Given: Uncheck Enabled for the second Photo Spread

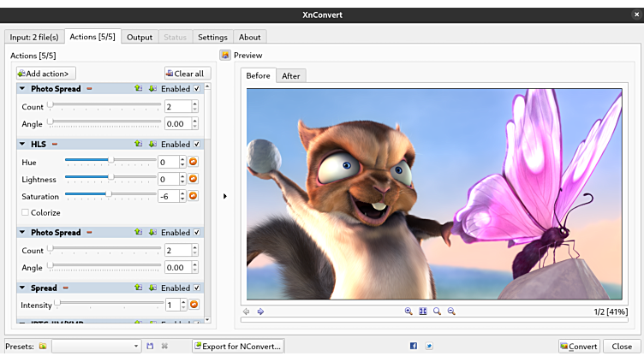Looking at the screenshot, I should [x=197, y=232].
